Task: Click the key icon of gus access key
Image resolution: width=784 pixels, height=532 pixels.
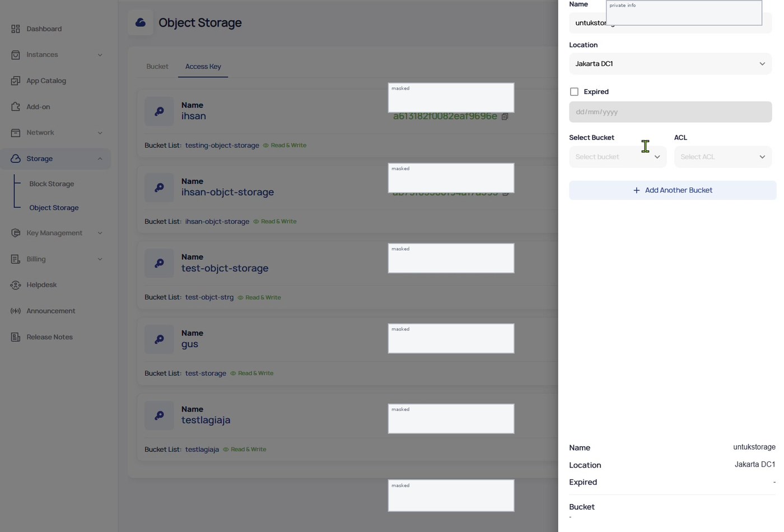Action: 160,339
